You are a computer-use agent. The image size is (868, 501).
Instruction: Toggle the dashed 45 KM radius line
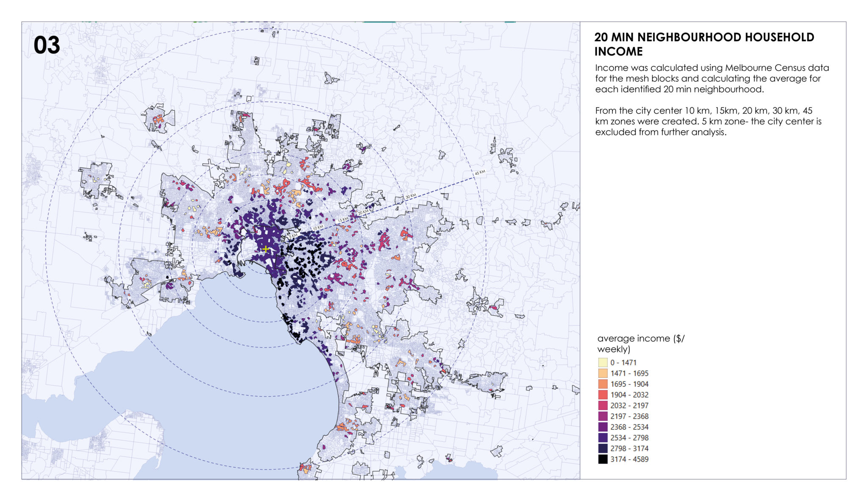coord(479,173)
